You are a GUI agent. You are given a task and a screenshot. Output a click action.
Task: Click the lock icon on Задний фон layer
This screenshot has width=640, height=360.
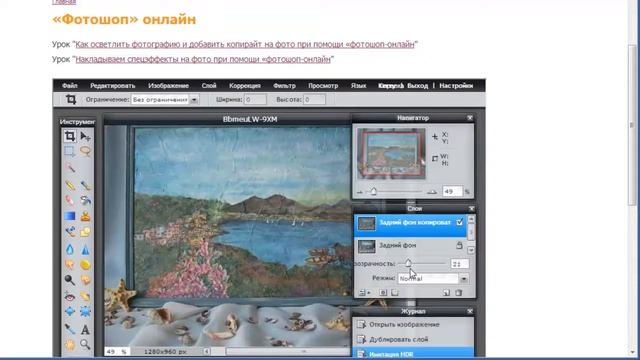459,245
